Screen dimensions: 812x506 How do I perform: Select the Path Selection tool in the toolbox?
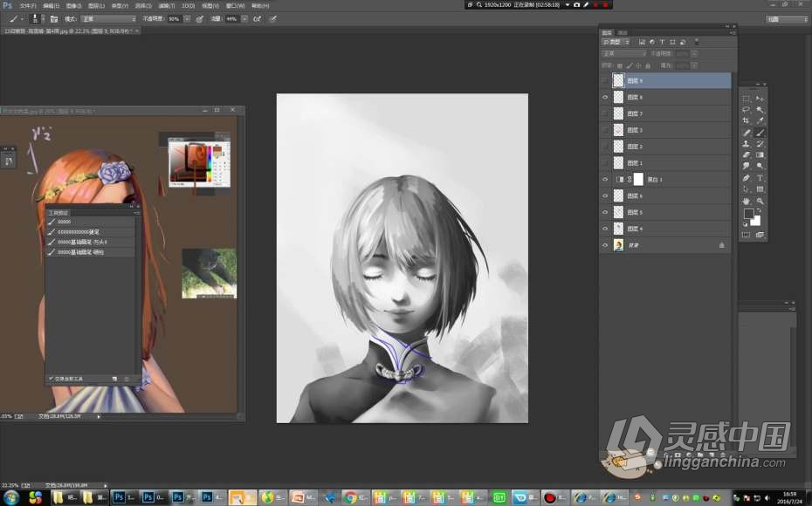coord(747,189)
